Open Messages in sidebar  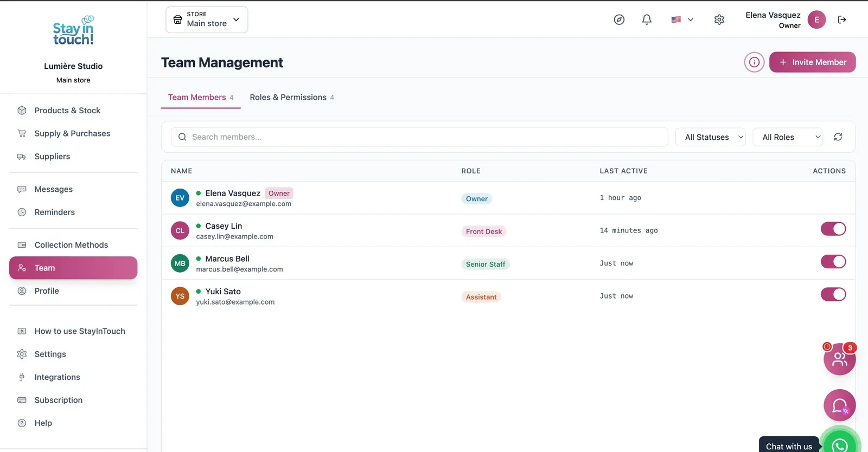click(x=73, y=189)
